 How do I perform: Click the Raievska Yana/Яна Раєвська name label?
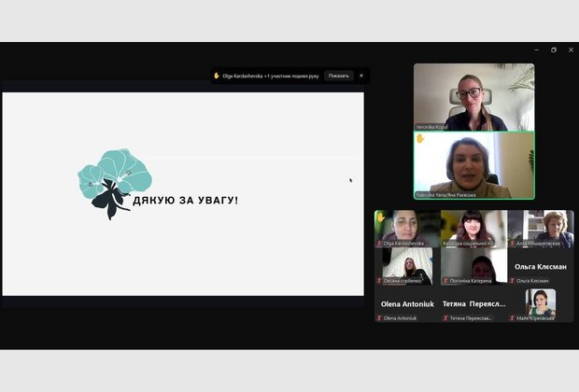pyautogui.click(x=445, y=195)
